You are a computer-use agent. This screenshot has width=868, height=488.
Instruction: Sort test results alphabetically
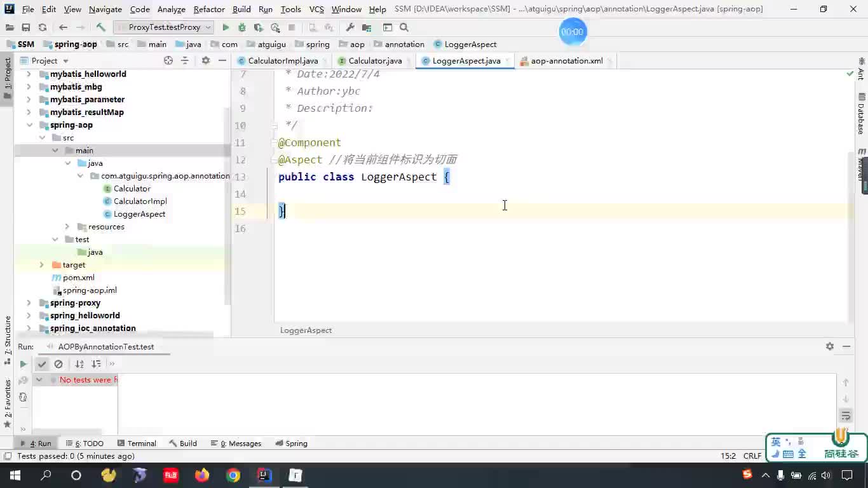click(79, 364)
